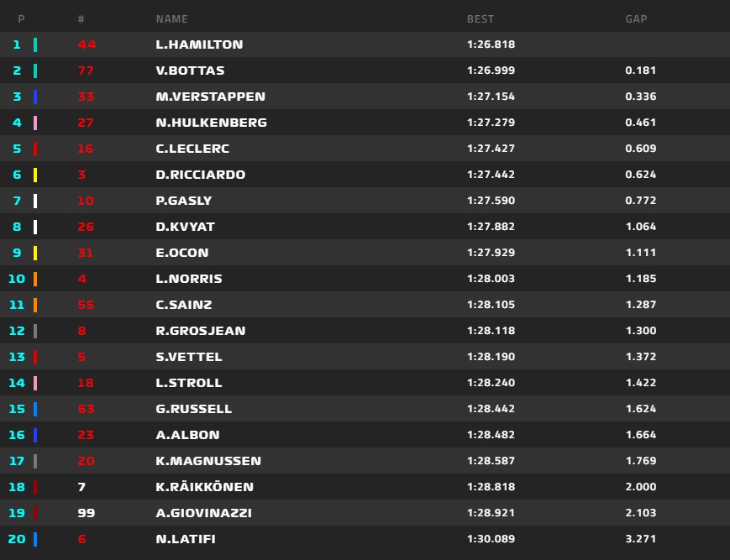Click the yellow team bar beside D.RICCIARDO
Viewport: 730px width, 560px height.
pyautogui.click(x=35, y=175)
